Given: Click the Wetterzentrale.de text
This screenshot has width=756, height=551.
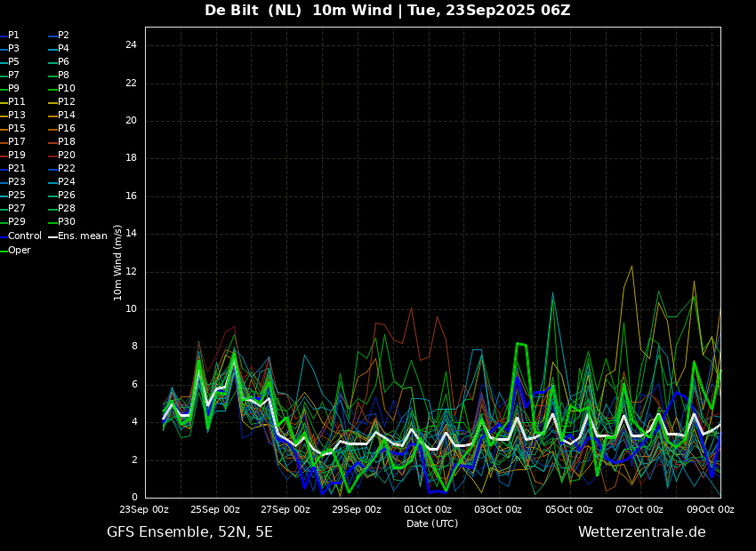Looking at the screenshot, I should (641, 532).
